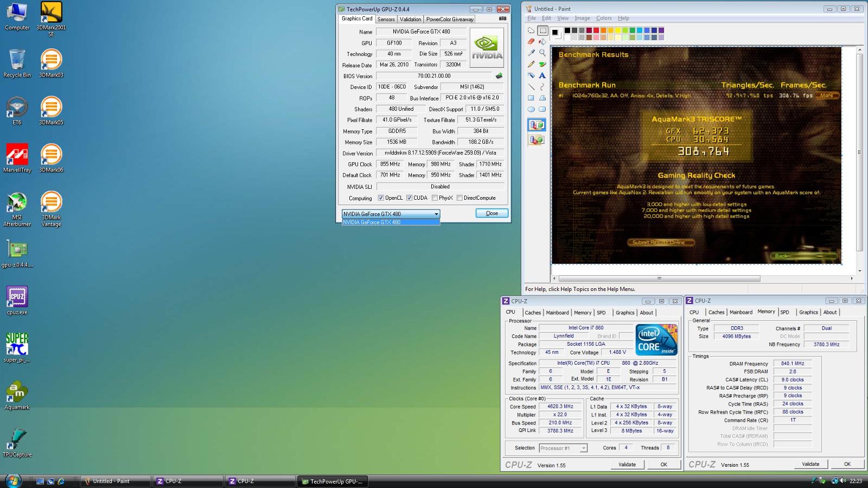Open the Validation tab in GPU-Z
Image resolution: width=868 pixels, height=488 pixels.
(410, 19)
